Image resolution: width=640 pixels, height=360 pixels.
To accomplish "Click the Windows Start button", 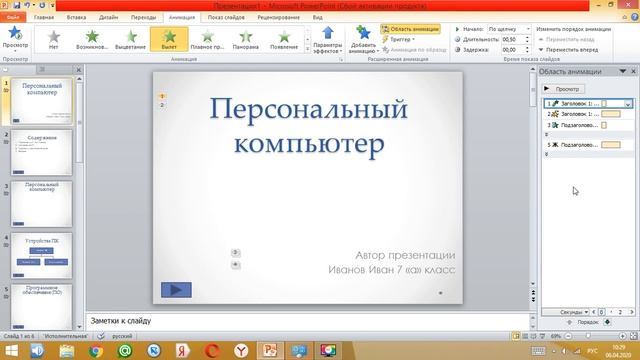I will point(11,351).
